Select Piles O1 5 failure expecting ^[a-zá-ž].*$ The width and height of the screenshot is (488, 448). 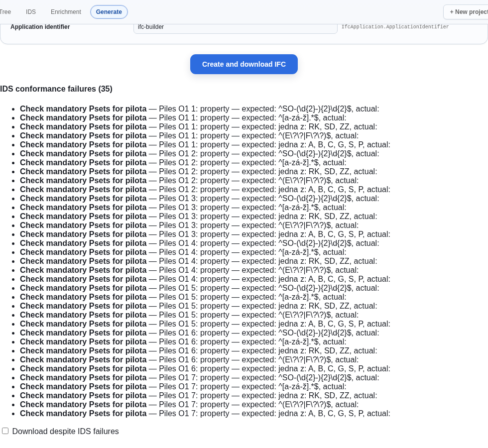tap(183, 297)
